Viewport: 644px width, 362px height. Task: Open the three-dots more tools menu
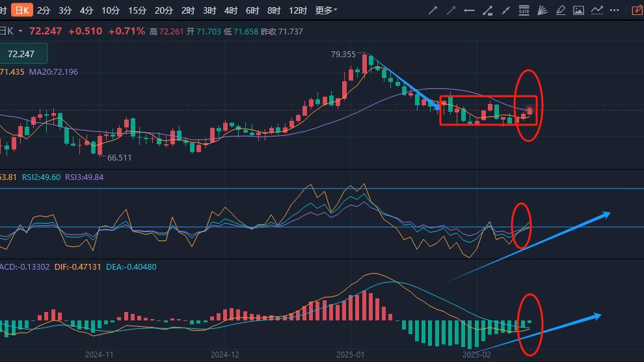coord(615,10)
